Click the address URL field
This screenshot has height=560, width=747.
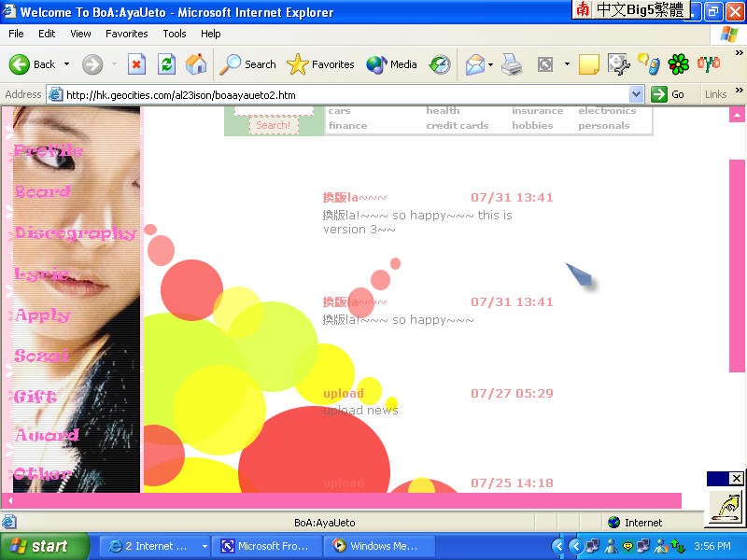coord(338,95)
